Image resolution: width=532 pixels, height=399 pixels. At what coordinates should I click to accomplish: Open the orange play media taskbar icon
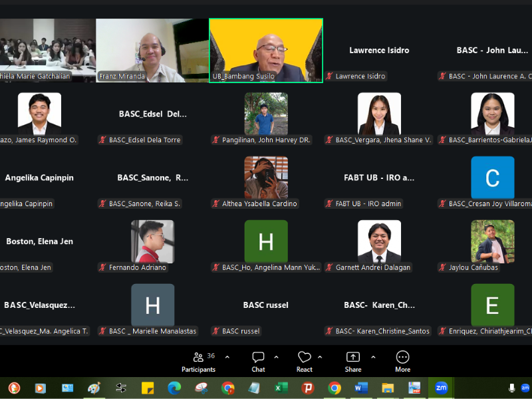[41, 388]
